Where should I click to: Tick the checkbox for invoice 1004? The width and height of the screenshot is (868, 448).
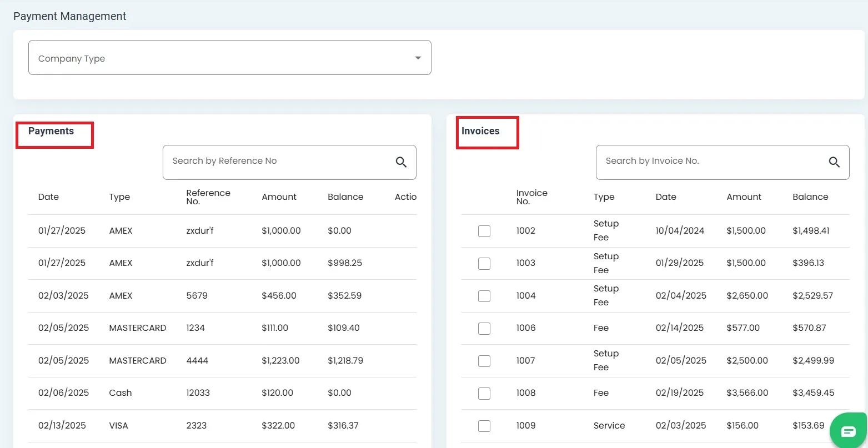pyautogui.click(x=484, y=296)
